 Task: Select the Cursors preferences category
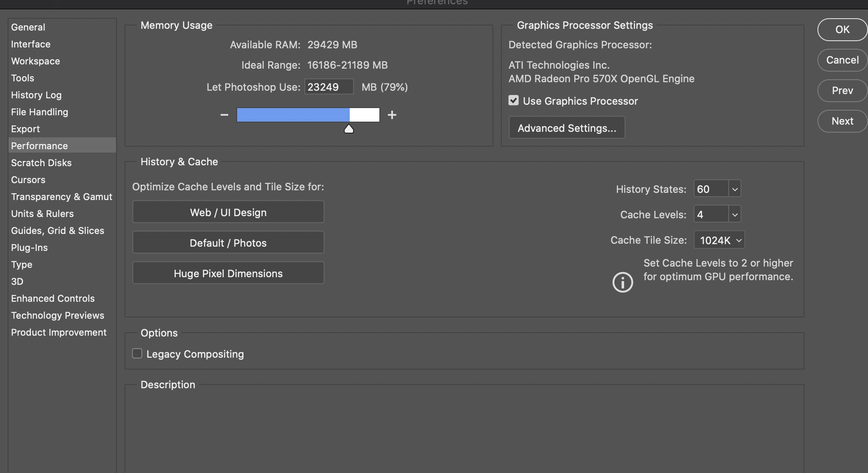pyautogui.click(x=28, y=180)
